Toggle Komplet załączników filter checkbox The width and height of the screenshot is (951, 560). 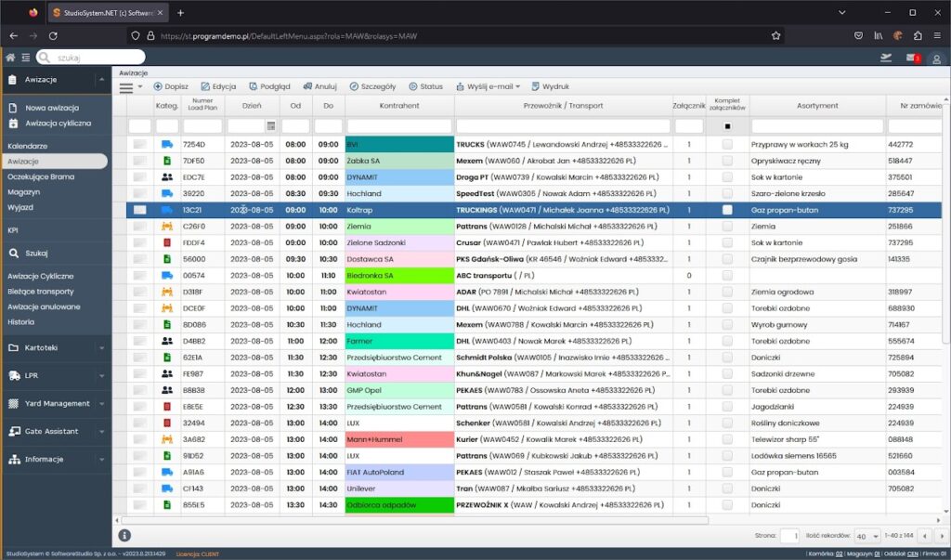727,125
